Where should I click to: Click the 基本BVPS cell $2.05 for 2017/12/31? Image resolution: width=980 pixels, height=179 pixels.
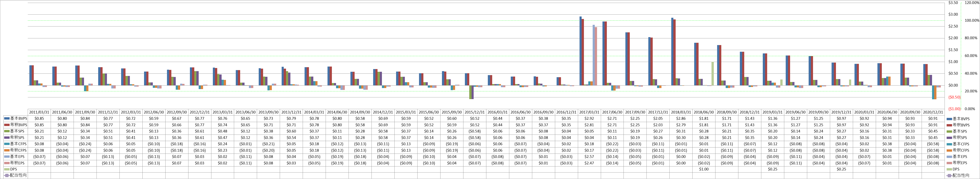pos(658,119)
